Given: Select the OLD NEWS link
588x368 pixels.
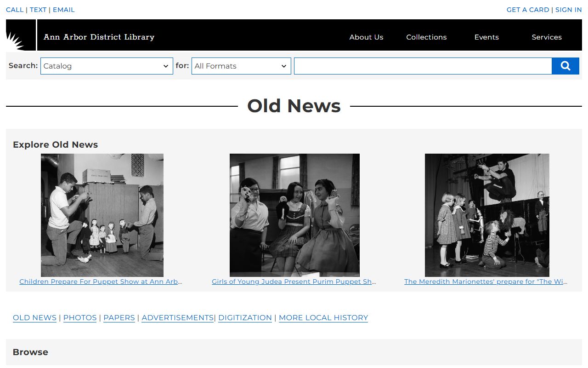Looking at the screenshot, I should [34, 317].
